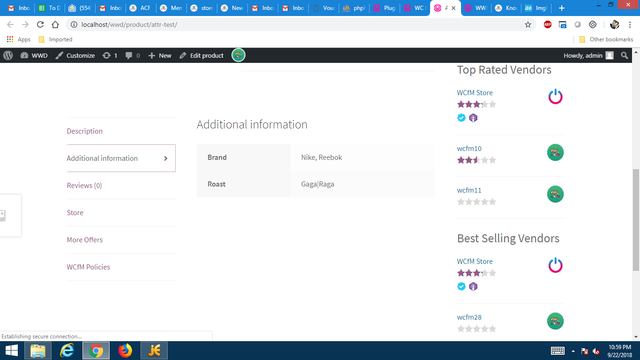The height and width of the screenshot is (360, 640).
Task: Open the WWD site dashboard menu
Action: click(x=34, y=56)
